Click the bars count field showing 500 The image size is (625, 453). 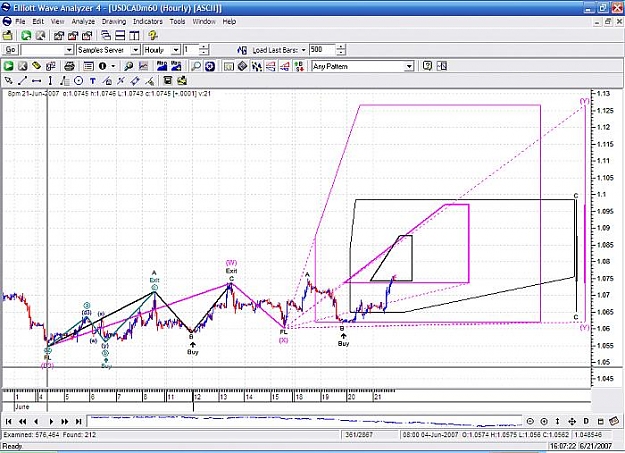322,50
